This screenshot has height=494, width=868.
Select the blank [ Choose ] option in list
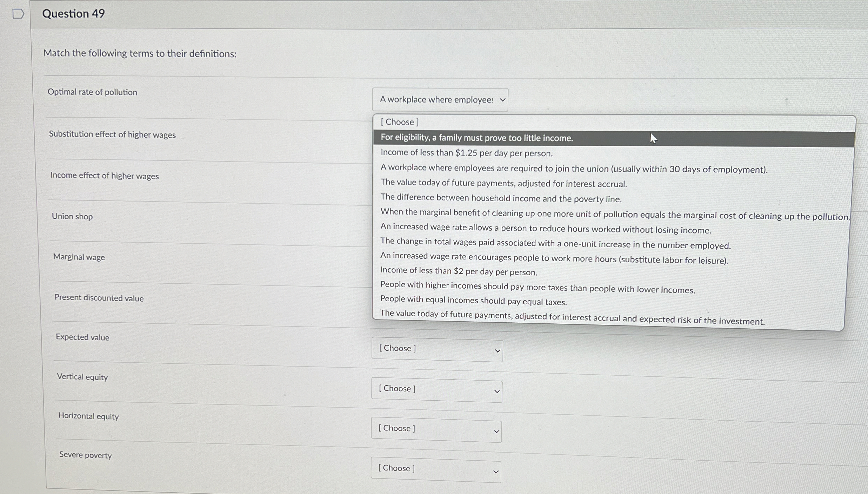coord(400,122)
